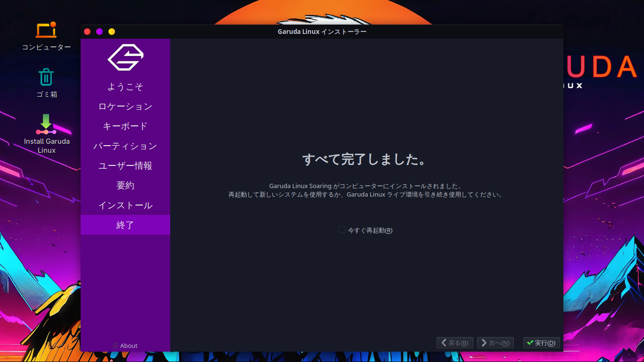Select the キーボード step in sidebar
This screenshot has height=362, width=644.
(125, 126)
